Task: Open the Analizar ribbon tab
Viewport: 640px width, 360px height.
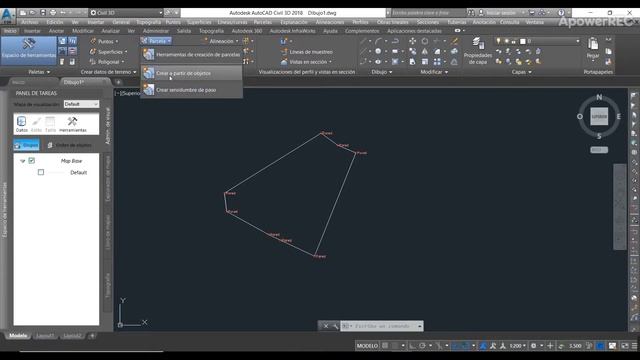Action: tap(110, 31)
